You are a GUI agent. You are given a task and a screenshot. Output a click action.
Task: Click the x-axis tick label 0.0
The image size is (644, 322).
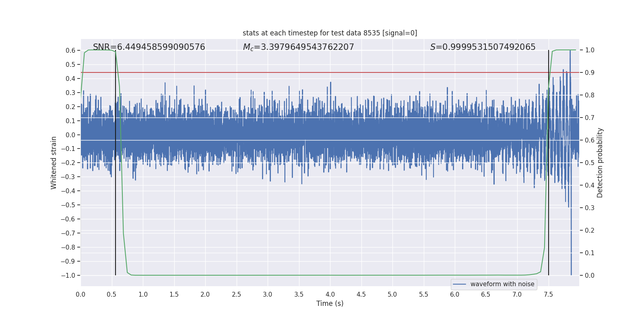click(x=80, y=295)
